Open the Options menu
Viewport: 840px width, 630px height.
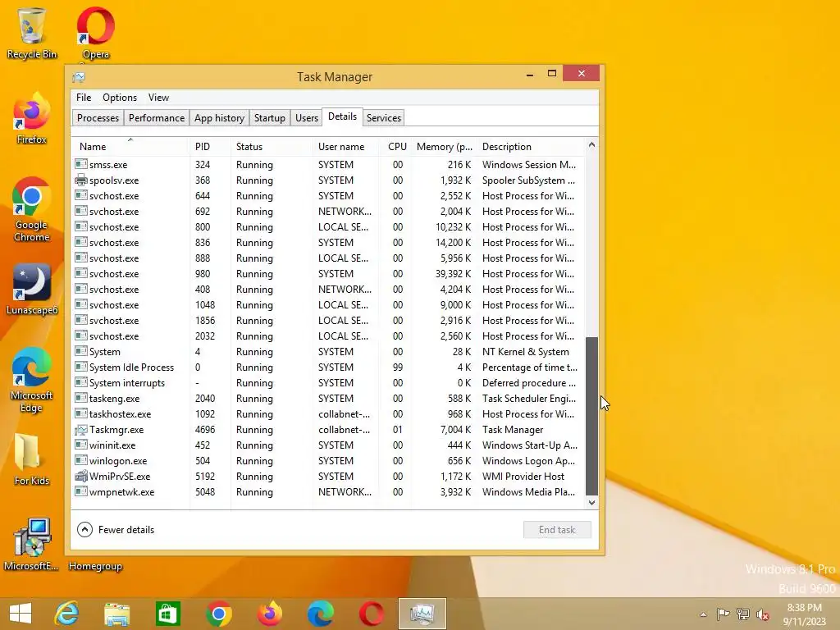point(120,98)
